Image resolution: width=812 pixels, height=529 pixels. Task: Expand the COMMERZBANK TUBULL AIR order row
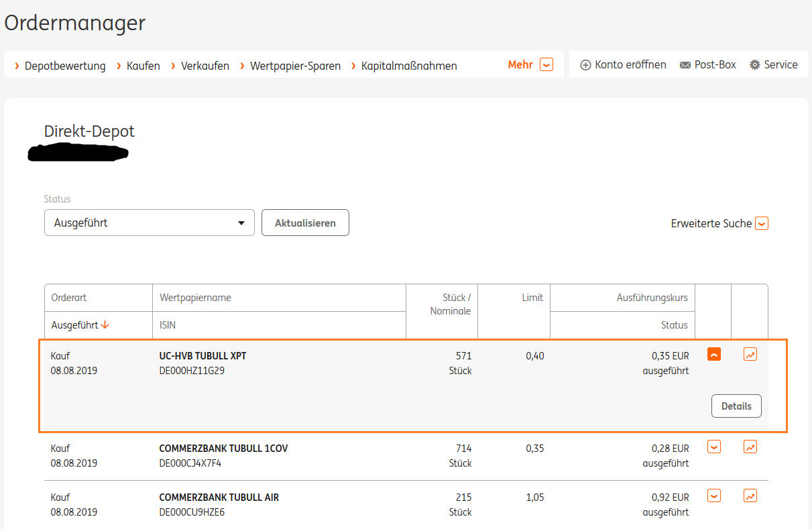click(714, 496)
